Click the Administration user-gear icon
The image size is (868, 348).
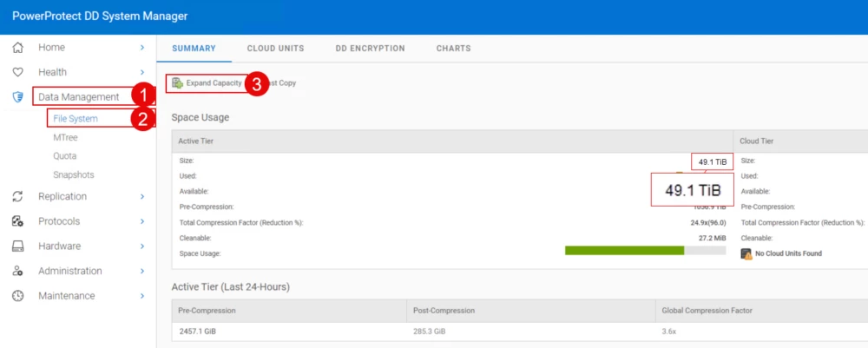tap(17, 271)
